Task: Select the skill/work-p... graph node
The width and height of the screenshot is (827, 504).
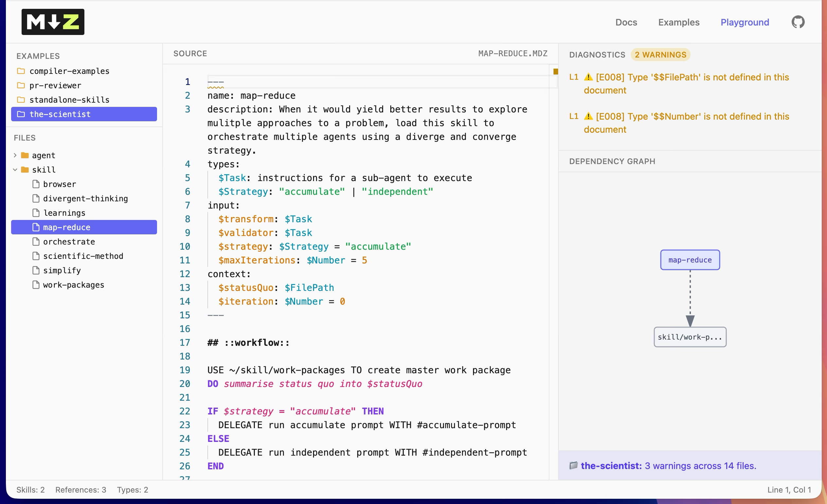Action: (690, 337)
